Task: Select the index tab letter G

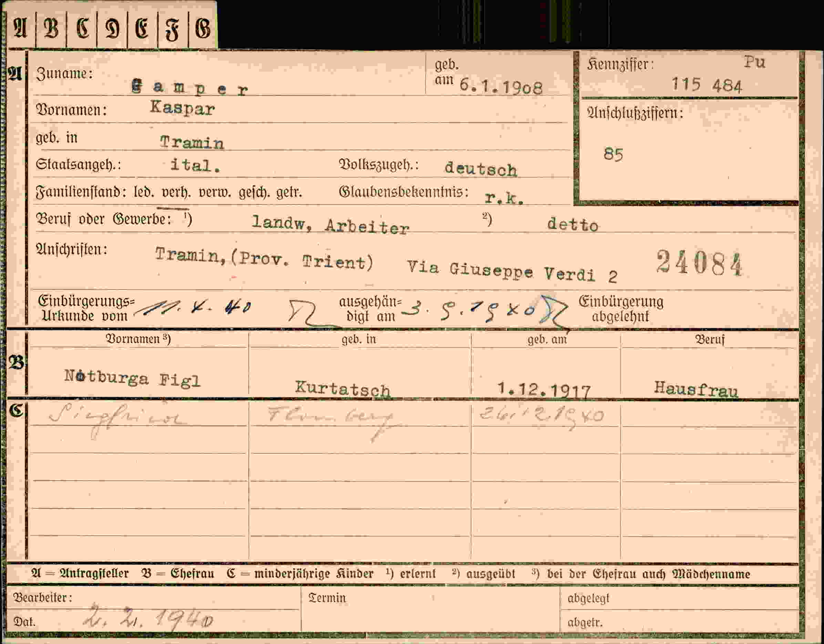Action: [203, 29]
